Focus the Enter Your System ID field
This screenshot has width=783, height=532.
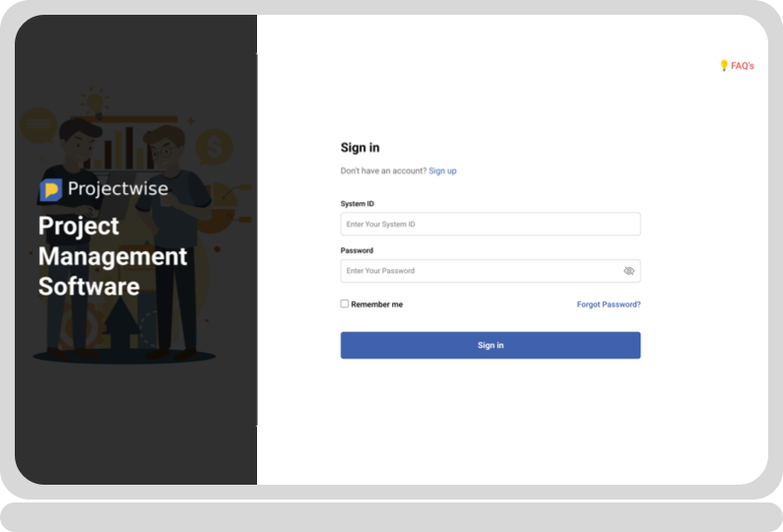click(x=490, y=224)
